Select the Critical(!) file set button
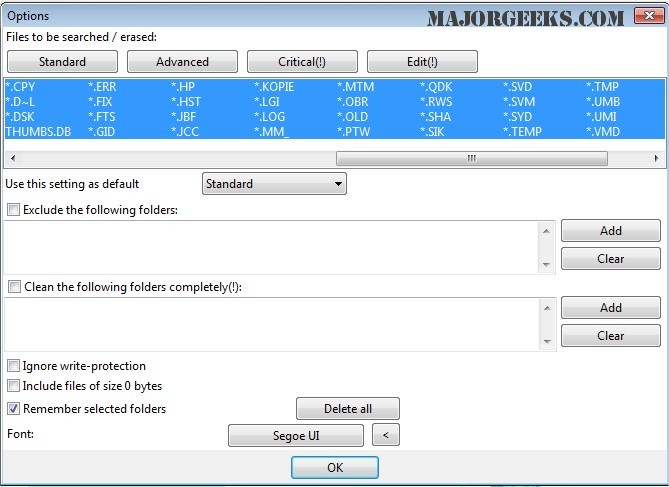This screenshot has width=669, height=487. click(x=302, y=62)
